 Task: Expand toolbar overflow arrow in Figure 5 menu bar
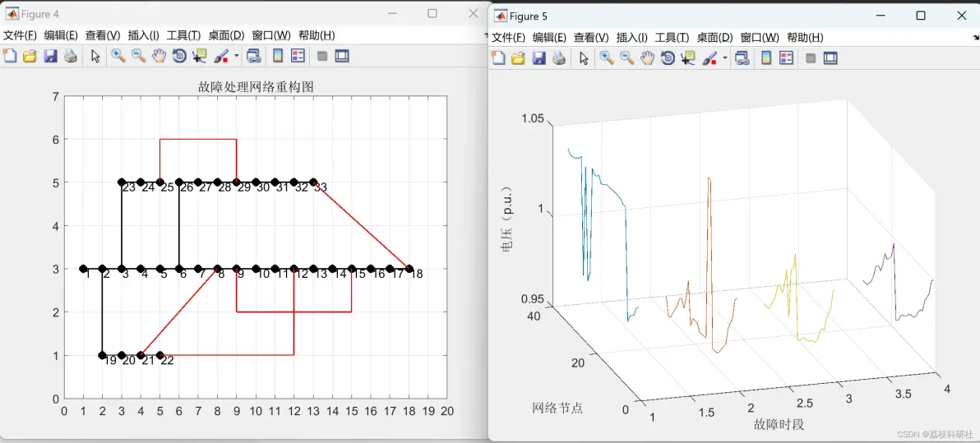pos(968,38)
